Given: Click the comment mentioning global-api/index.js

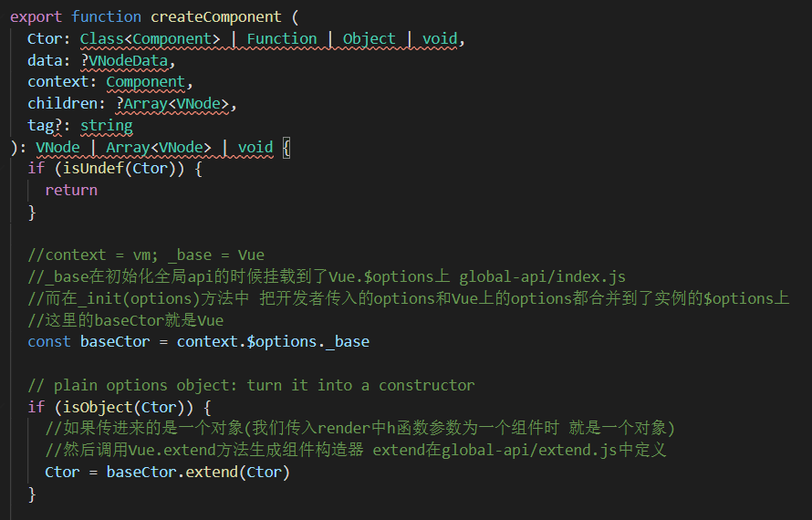Looking at the screenshot, I should coord(327,276).
